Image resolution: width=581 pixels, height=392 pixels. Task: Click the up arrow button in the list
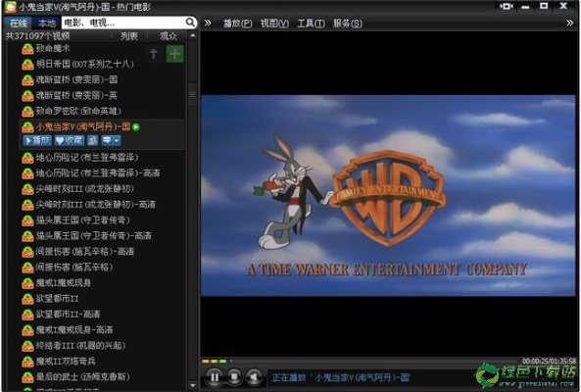point(154,54)
